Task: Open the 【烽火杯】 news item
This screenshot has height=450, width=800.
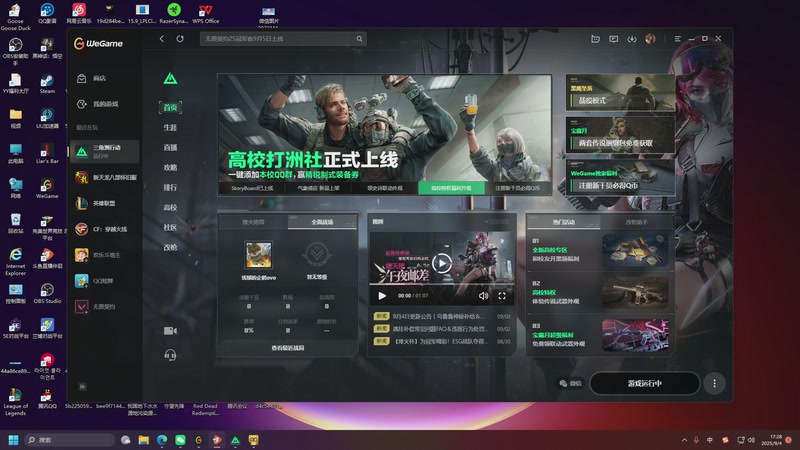Action: pyautogui.click(x=442, y=341)
